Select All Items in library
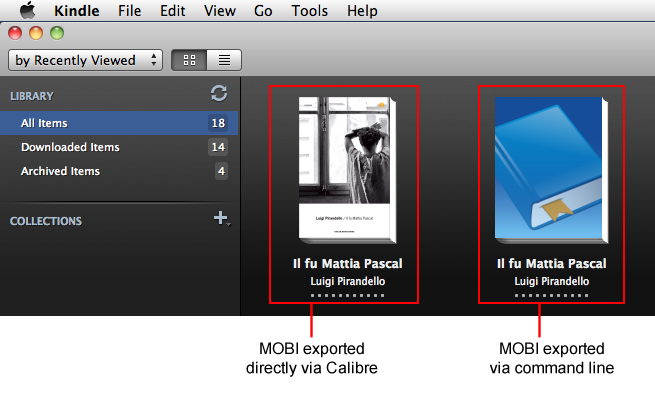655x400 pixels. (x=119, y=123)
